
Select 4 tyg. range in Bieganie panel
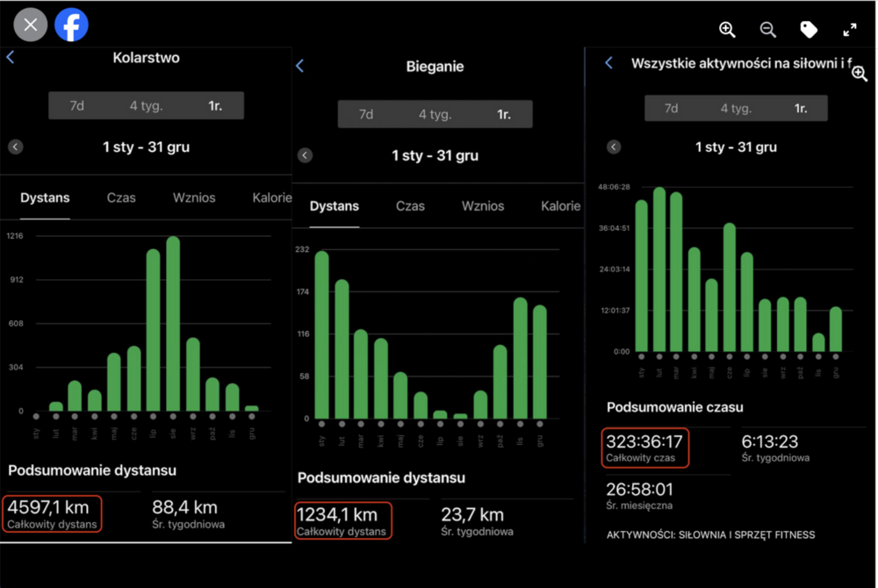[435, 114]
